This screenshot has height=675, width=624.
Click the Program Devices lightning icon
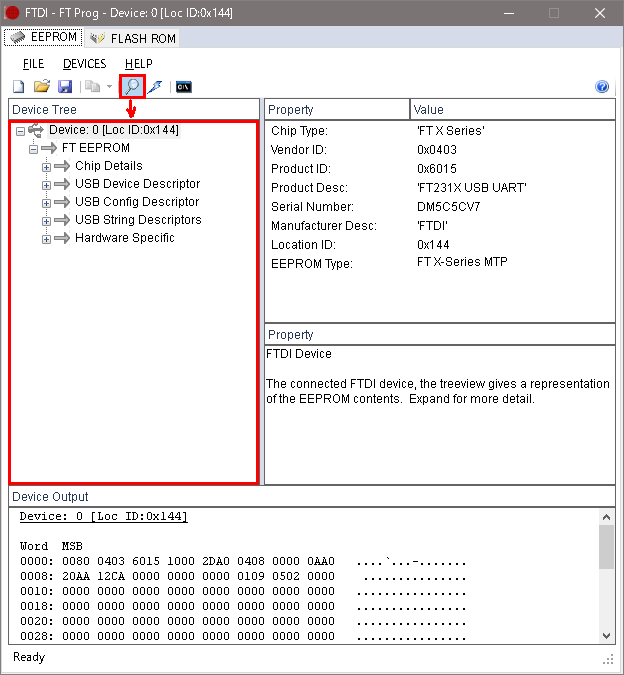(155, 87)
